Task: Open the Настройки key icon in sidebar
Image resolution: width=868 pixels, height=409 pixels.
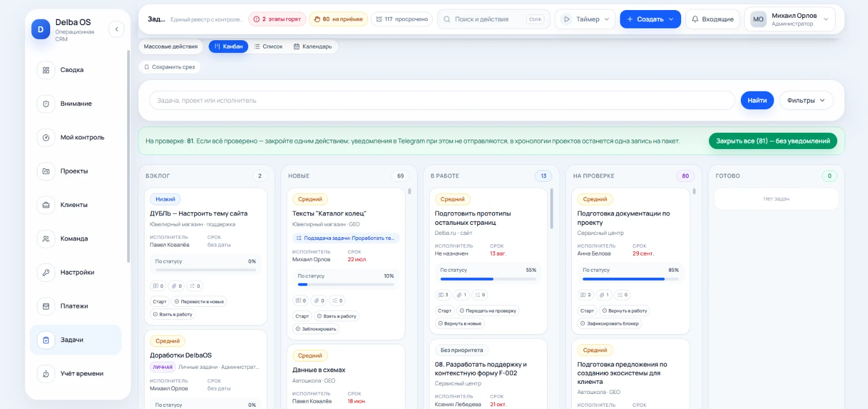Action: click(46, 272)
